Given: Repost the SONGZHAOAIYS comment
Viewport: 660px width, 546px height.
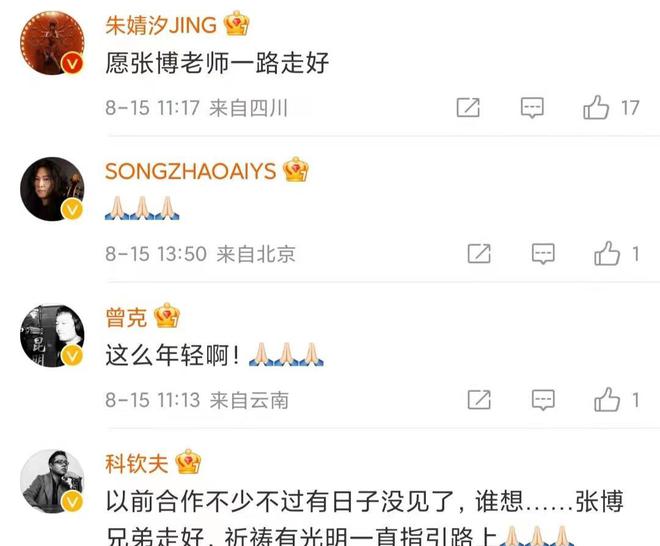Looking at the screenshot, I should tap(479, 253).
